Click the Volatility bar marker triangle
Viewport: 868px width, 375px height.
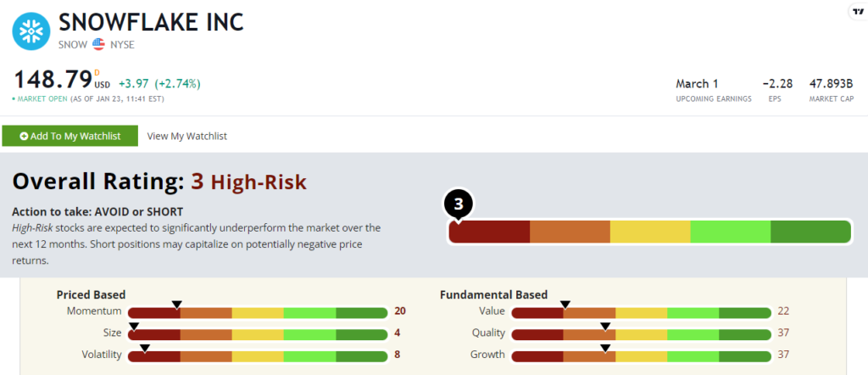click(145, 346)
